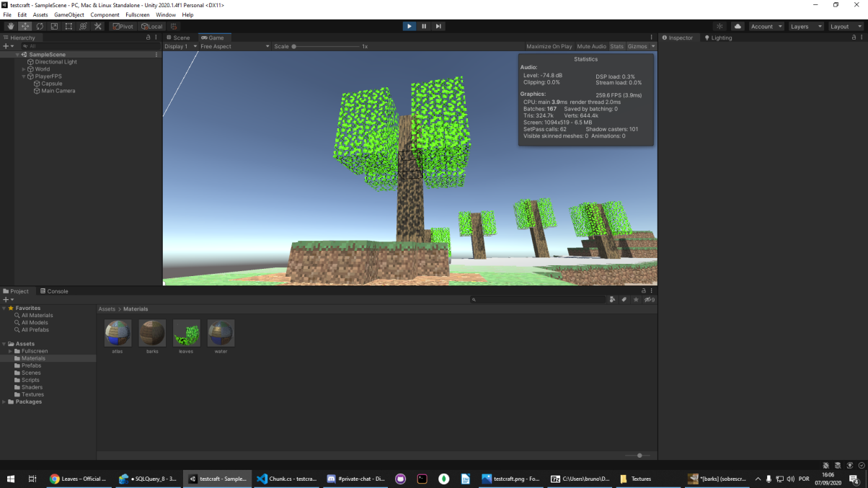Image resolution: width=868 pixels, height=488 pixels.
Task: Toggle Pivot/Center handle position
Action: [123, 26]
